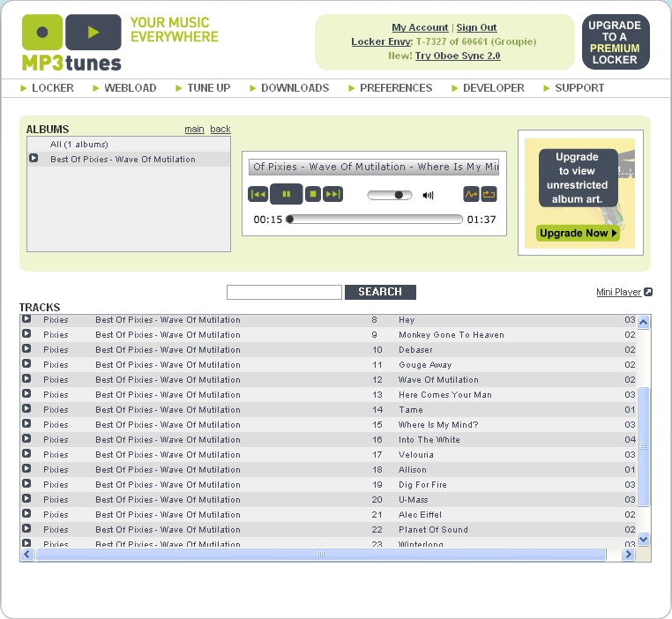
Task: Select the 'Here Comes Your Man' title
Action: pyautogui.click(x=444, y=394)
